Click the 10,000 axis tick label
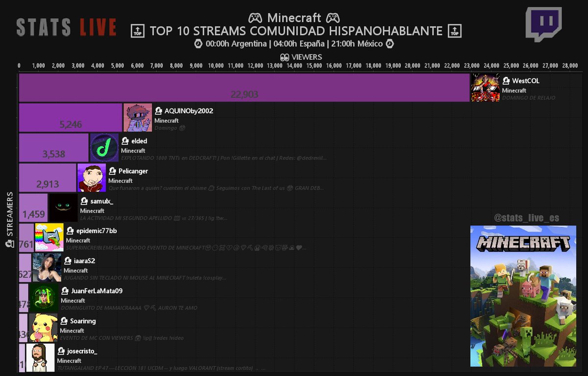 [x=216, y=66]
